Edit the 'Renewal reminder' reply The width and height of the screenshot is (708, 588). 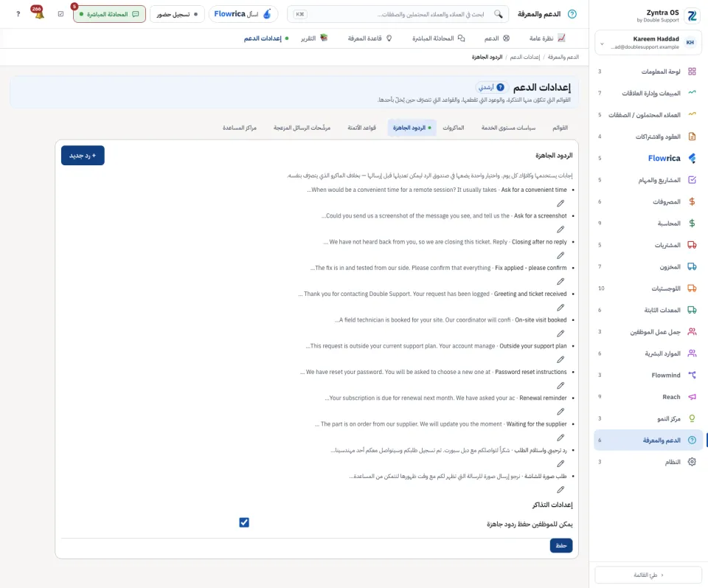click(560, 412)
